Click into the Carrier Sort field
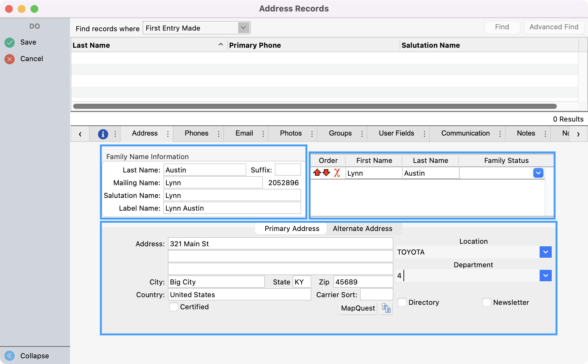The height and width of the screenshot is (364, 588). pos(376,295)
